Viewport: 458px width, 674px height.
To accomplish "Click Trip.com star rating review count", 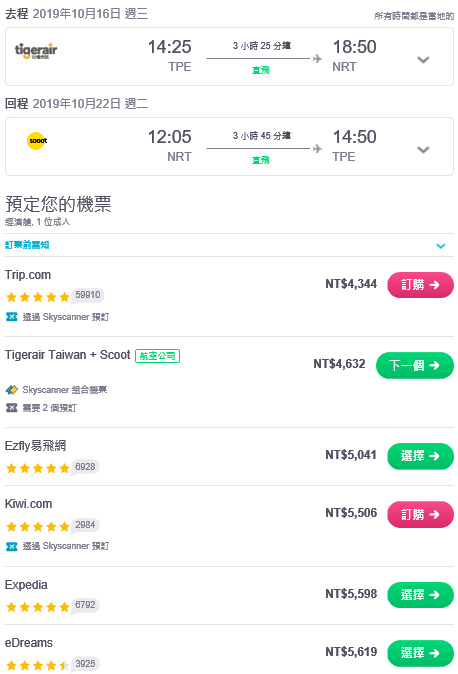I will pos(88,295).
